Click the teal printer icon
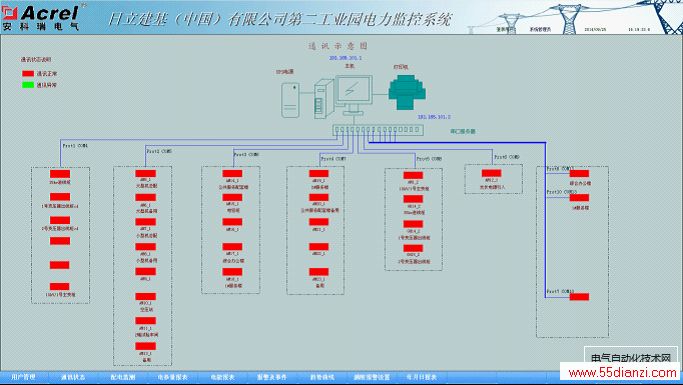 pos(407,92)
